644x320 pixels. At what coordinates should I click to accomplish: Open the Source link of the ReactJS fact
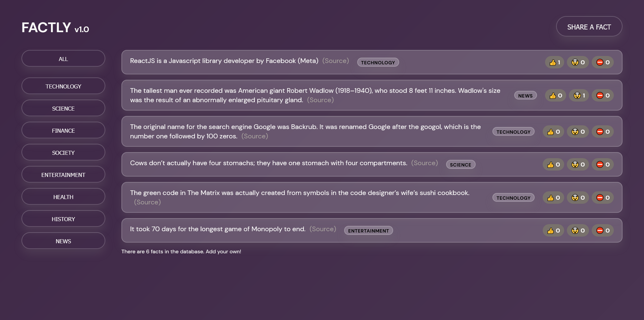[x=335, y=61]
